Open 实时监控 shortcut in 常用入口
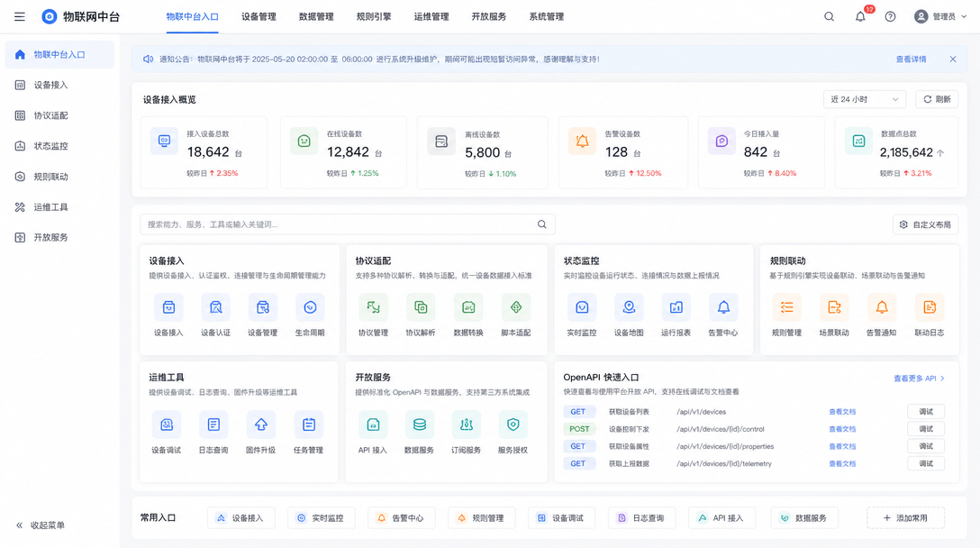Image resolution: width=980 pixels, height=548 pixels. tap(322, 518)
